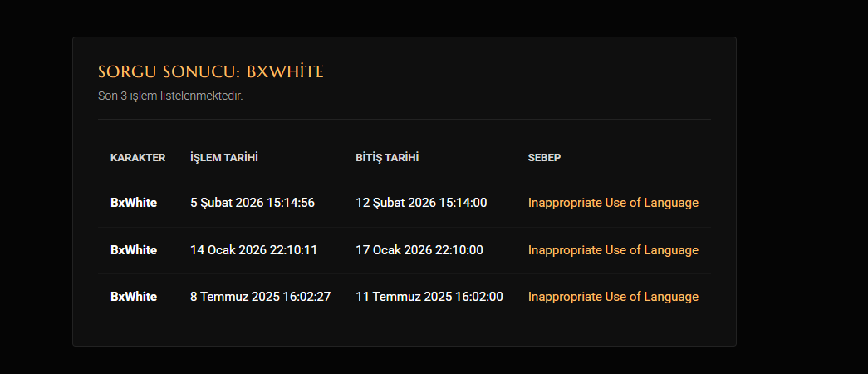Open third row's Inappropriate Use of Language reason
868x374 pixels.
click(613, 297)
